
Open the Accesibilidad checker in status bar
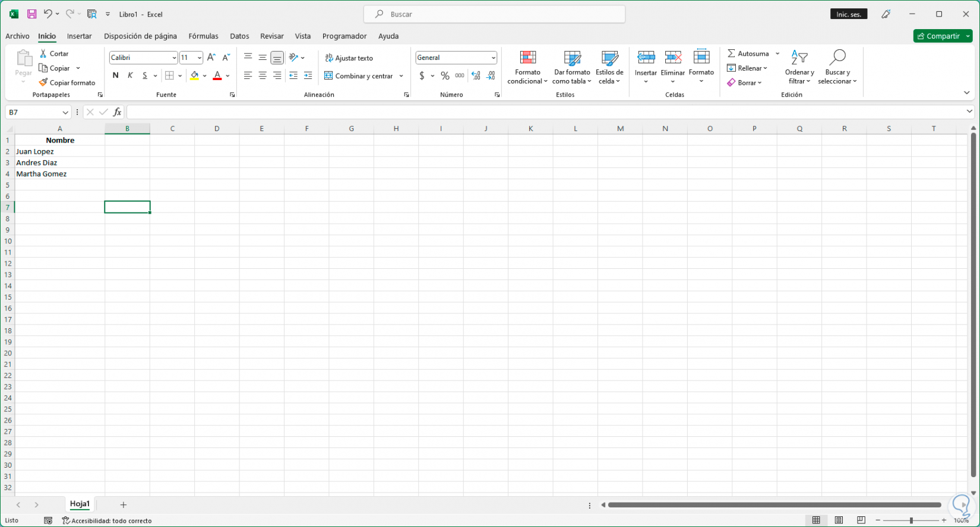107,520
